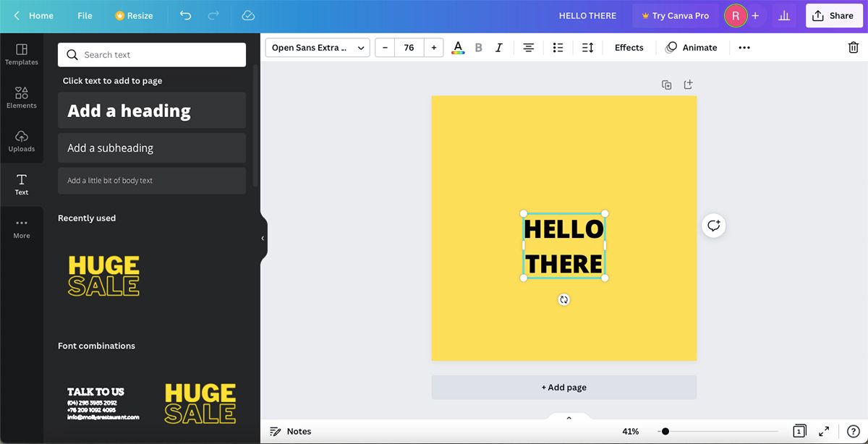Click the rotate handle below text
The width and height of the screenshot is (868, 444).
564,299
